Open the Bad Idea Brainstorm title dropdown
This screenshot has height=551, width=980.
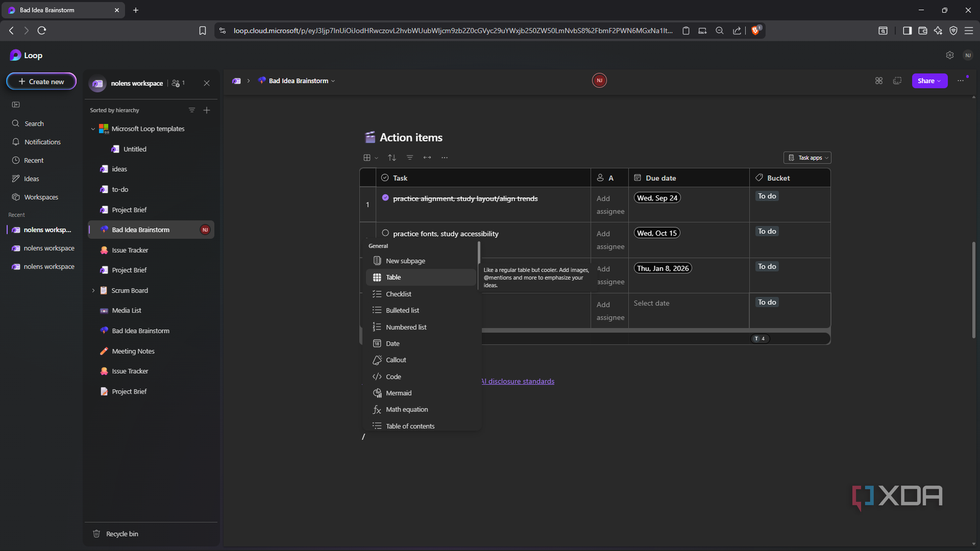333,81
